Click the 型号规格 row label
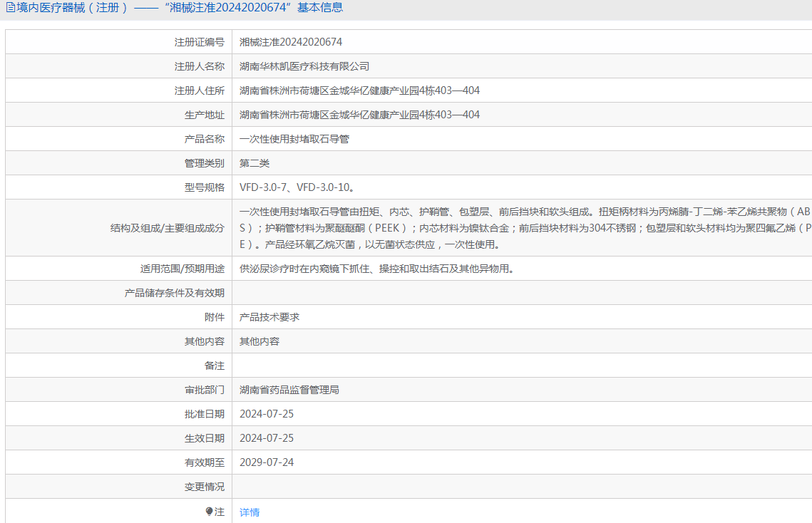 pyautogui.click(x=205, y=187)
